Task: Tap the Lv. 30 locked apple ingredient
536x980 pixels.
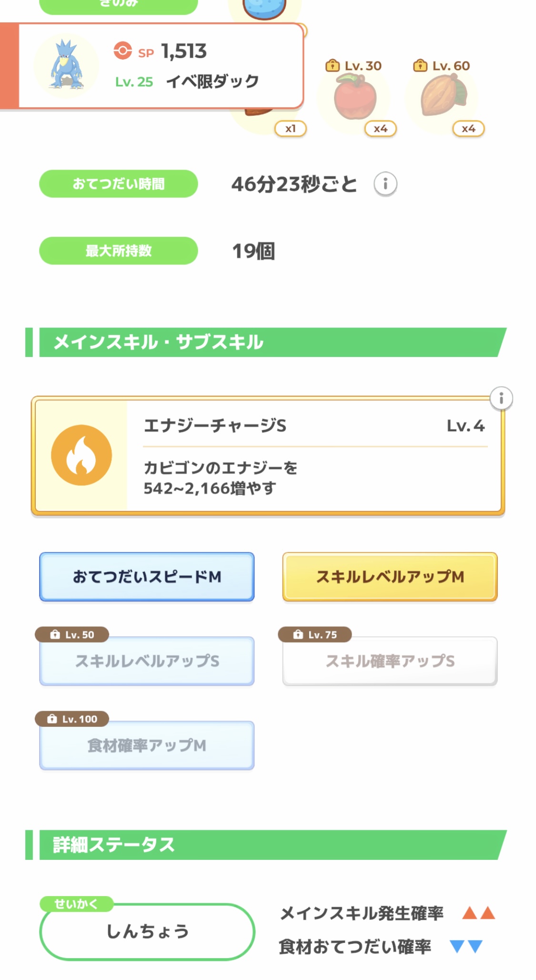Action: click(355, 98)
